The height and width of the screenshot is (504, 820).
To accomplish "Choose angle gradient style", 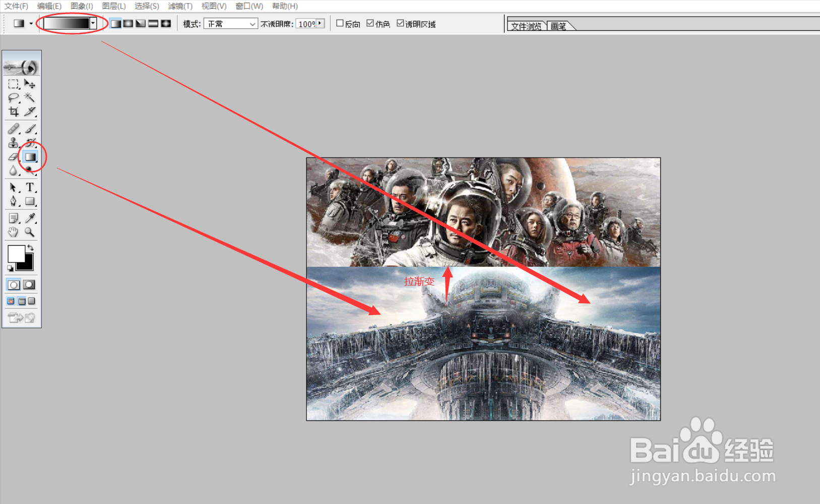I will coord(141,24).
